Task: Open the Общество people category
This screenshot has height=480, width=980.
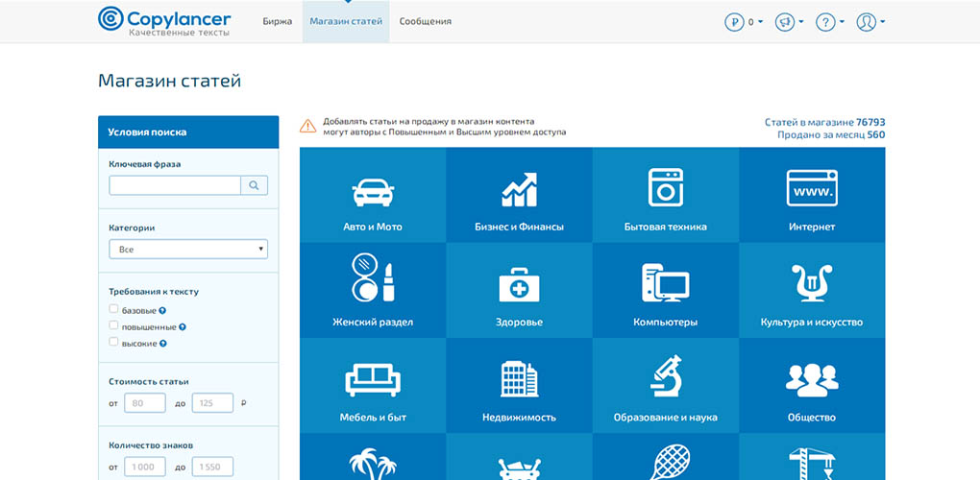Action: click(812, 385)
